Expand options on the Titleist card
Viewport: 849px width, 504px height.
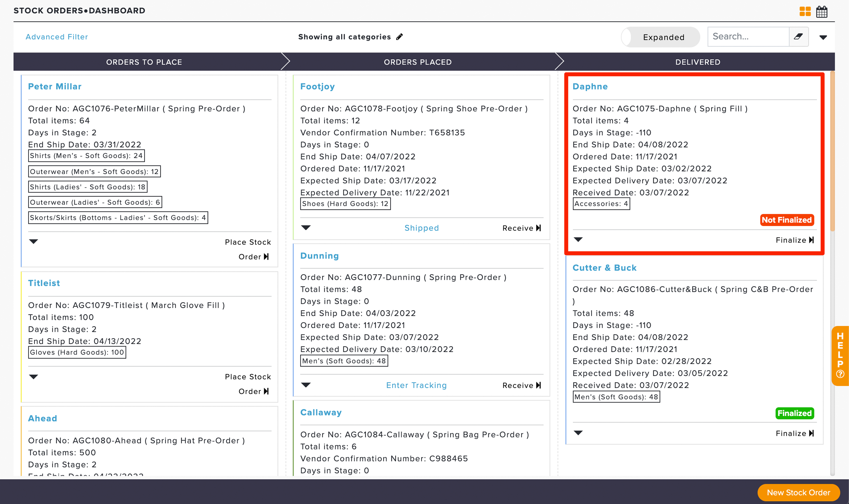(34, 377)
